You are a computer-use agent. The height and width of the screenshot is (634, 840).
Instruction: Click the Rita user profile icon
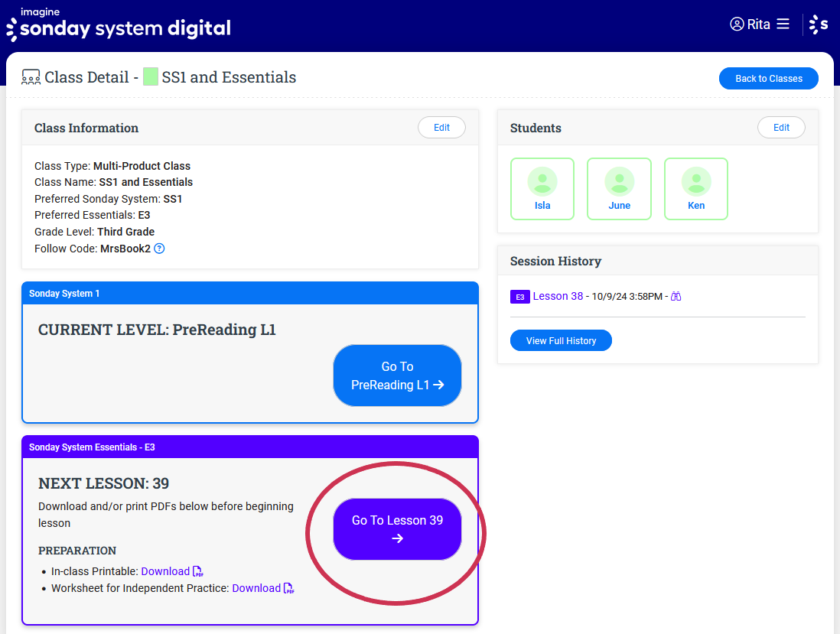tap(737, 24)
